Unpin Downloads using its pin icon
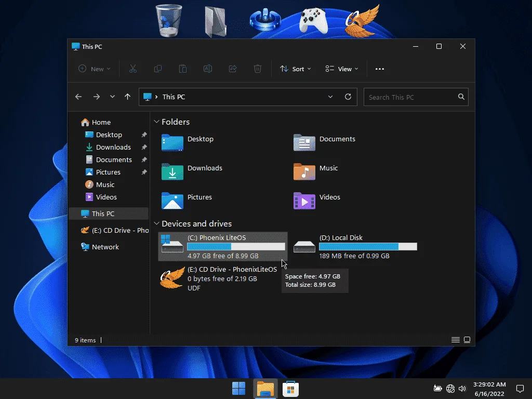532x399 pixels. pyautogui.click(x=144, y=147)
